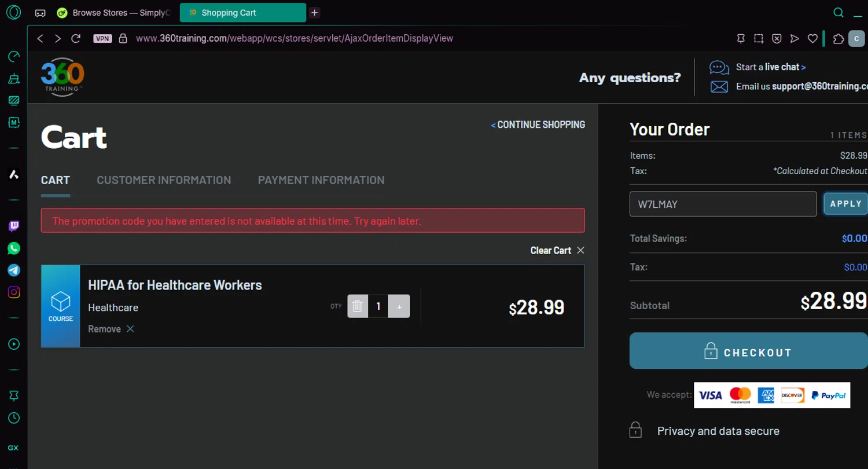Pin page with address bar pin icon
868x469 pixels.
pyautogui.click(x=741, y=38)
